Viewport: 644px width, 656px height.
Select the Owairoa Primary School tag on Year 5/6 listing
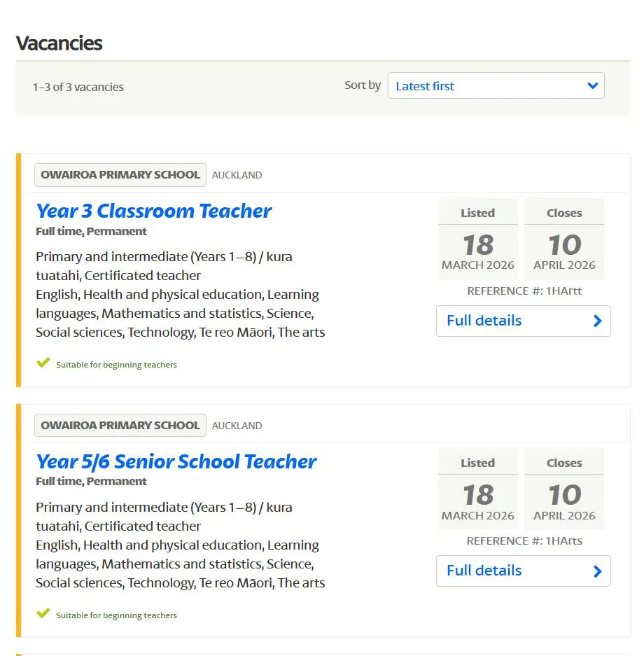click(120, 425)
